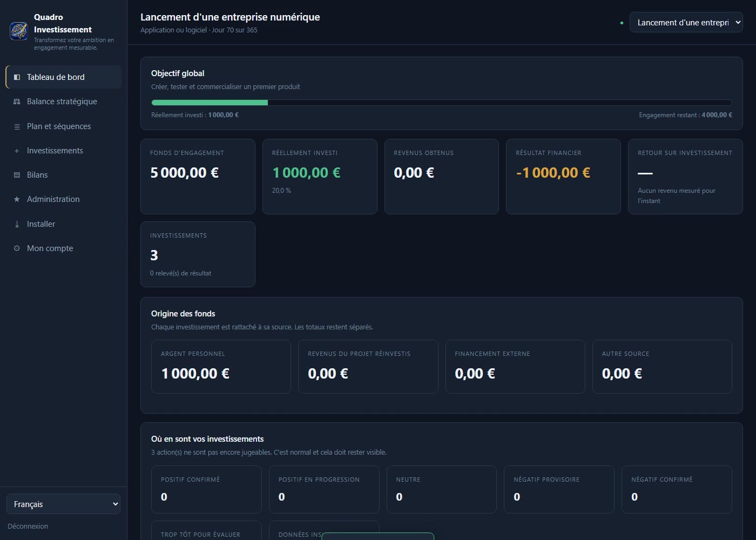The height and width of the screenshot is (540, 756).
Task: Click the gear icon beside Mon compte
Action: coord(17,248)
